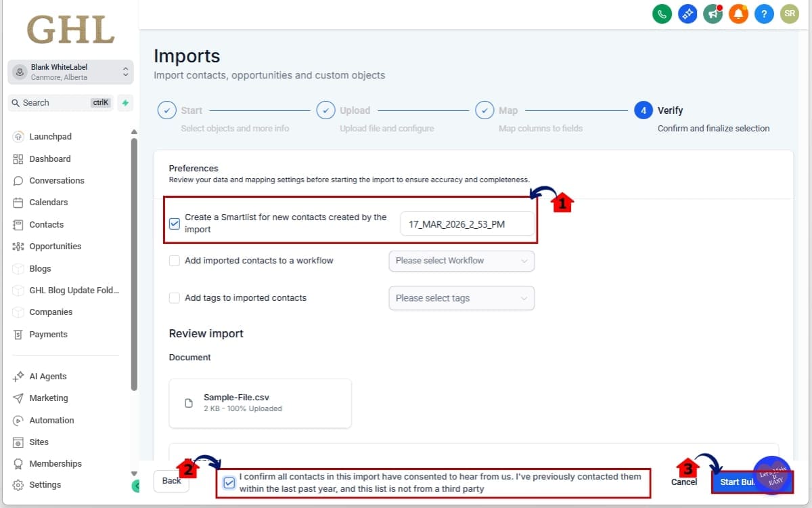Open Opportunities from the sidebar menu
Screen dimensions: 812x508
pyautogui.click(x=55, y=247)
